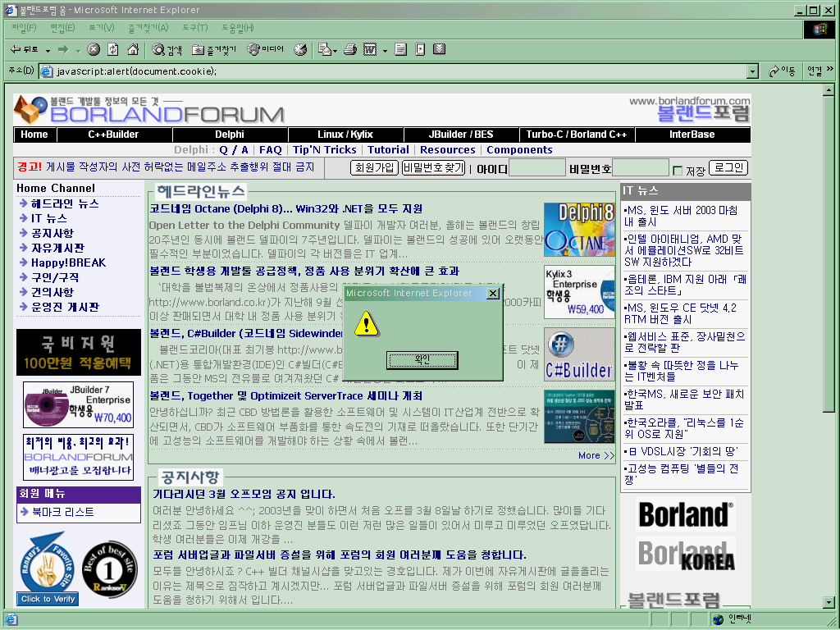Image resolution: width=840 pixels, height=630 pixels.
Task: Click the Best of best site RankServ badge
Action: click(x=110, y=569)
